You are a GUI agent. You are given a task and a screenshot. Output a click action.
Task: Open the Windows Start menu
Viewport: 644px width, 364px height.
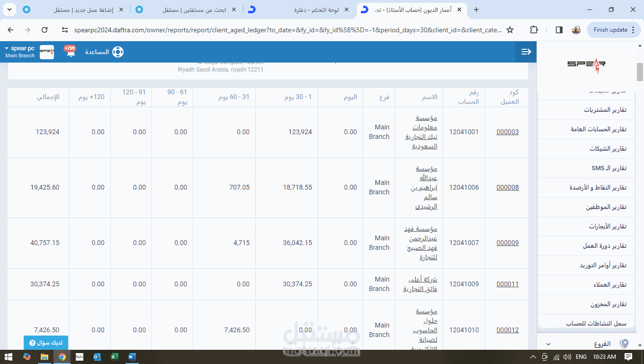pyautogui.click(x=9, y=356)
